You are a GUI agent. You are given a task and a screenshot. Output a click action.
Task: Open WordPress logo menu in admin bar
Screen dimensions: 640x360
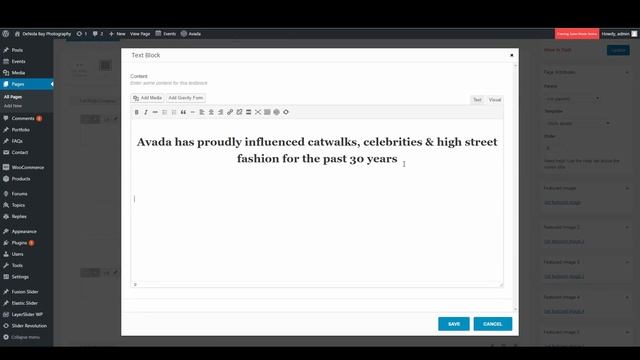pos(6,34)
